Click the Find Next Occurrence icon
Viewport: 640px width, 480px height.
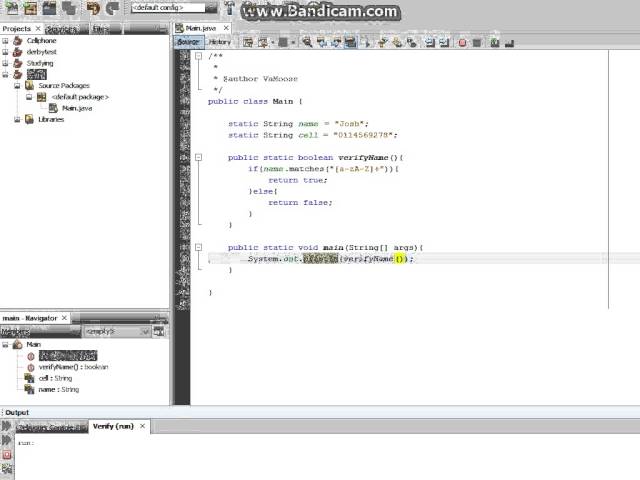pos(336,42)
